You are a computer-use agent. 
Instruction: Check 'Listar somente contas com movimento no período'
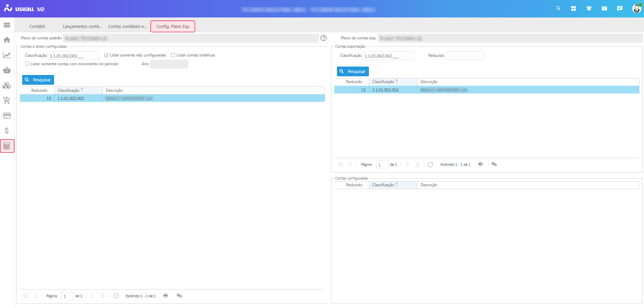point(28,64)
